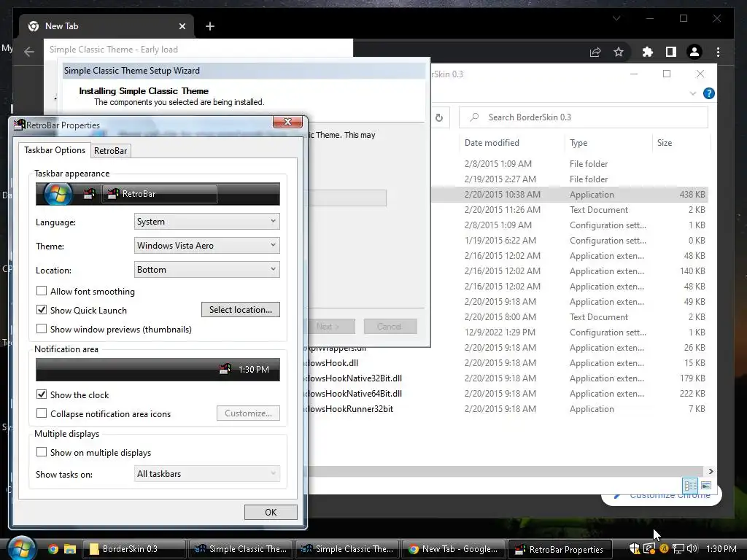747x560 pixels.
Task: Enable Collapse notification area icons
Action: (x=42, y=413)
